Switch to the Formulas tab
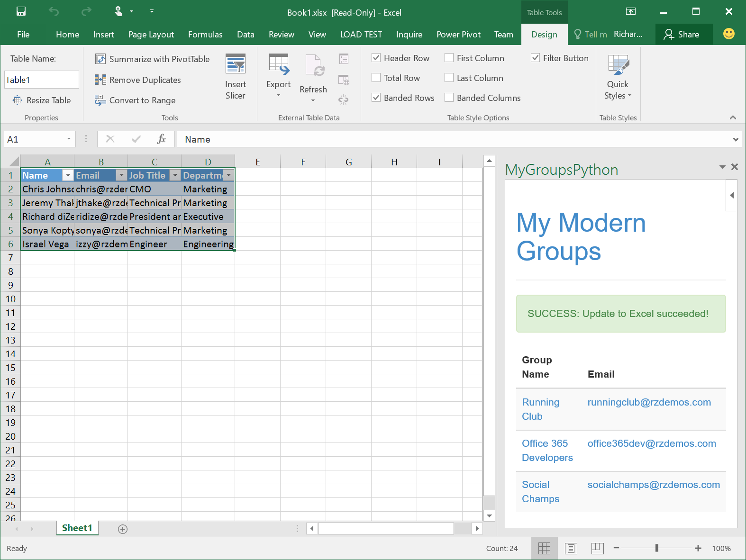Screen dimensions: 746x560 click(205, 34)
